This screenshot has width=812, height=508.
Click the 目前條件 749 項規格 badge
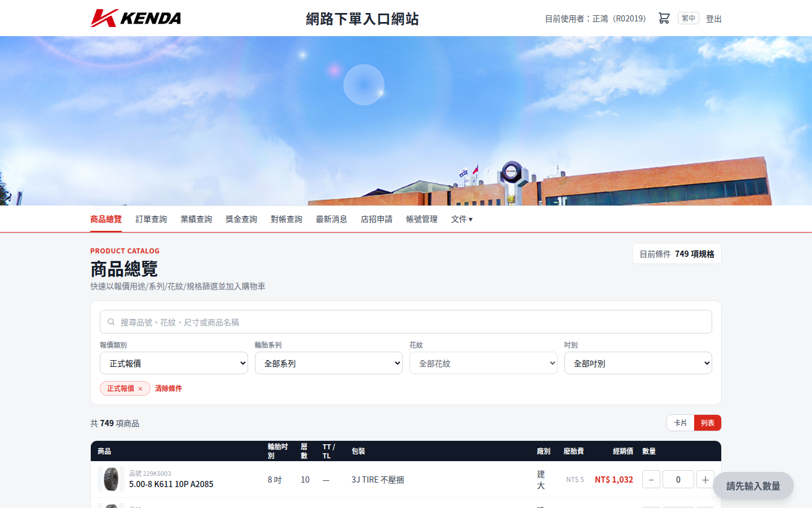677,253
